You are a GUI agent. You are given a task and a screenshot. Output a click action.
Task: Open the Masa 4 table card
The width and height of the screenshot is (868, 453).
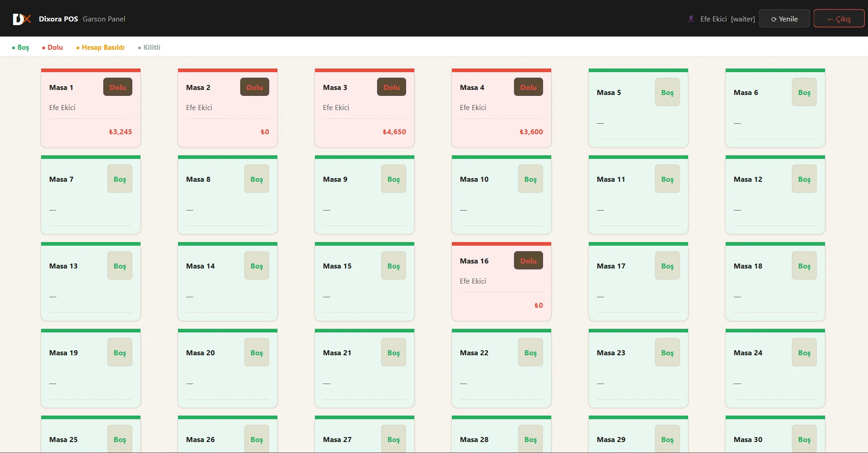click(x=502, y=108)
